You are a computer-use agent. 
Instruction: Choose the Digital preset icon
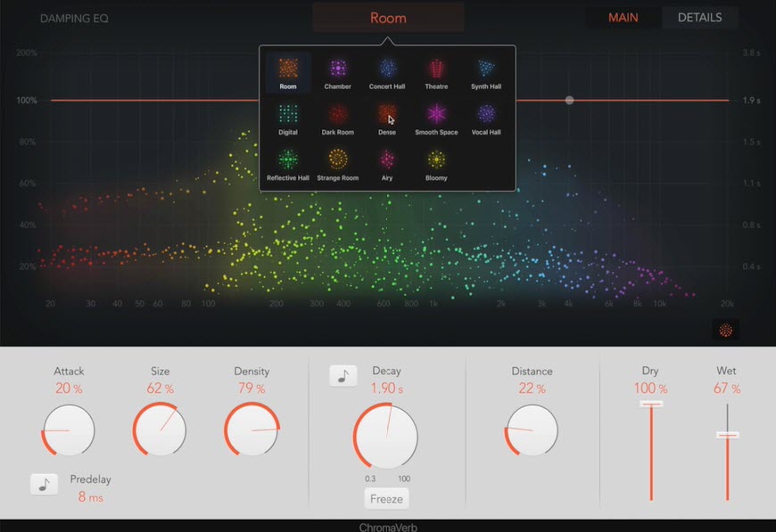(287, 112)
